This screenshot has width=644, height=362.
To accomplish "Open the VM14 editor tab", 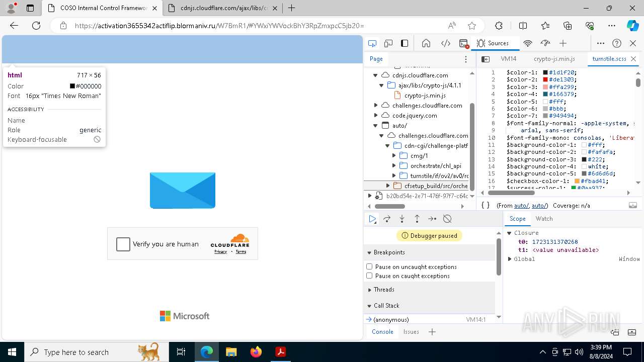I will [x=509, y=59].
